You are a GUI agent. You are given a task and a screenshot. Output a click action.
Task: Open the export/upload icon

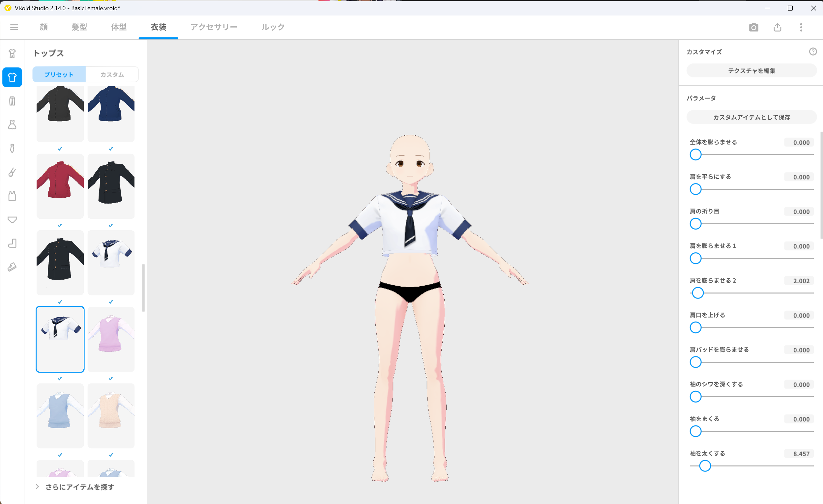pyautogui.click(x=777, y=27)
